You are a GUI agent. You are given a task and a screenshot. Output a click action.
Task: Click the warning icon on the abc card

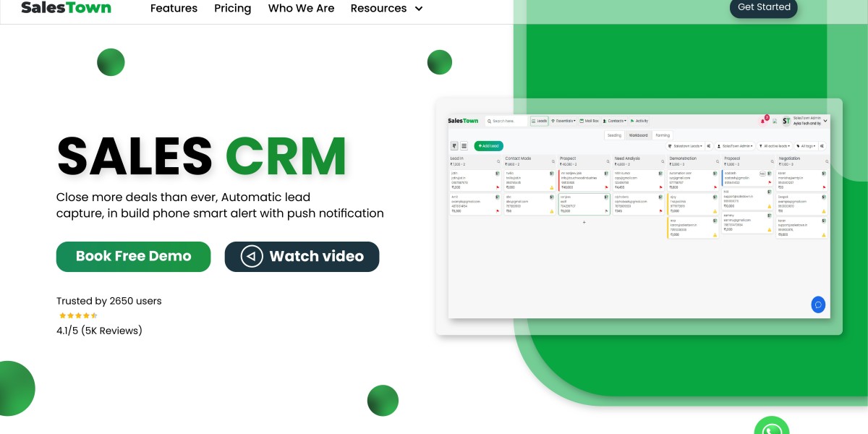pos(552,211)
